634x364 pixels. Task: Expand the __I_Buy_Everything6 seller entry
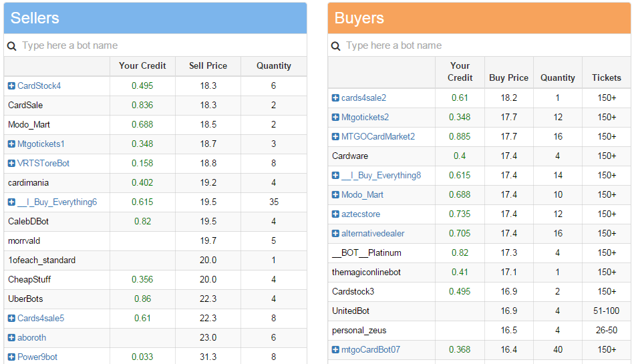(11, 202)
